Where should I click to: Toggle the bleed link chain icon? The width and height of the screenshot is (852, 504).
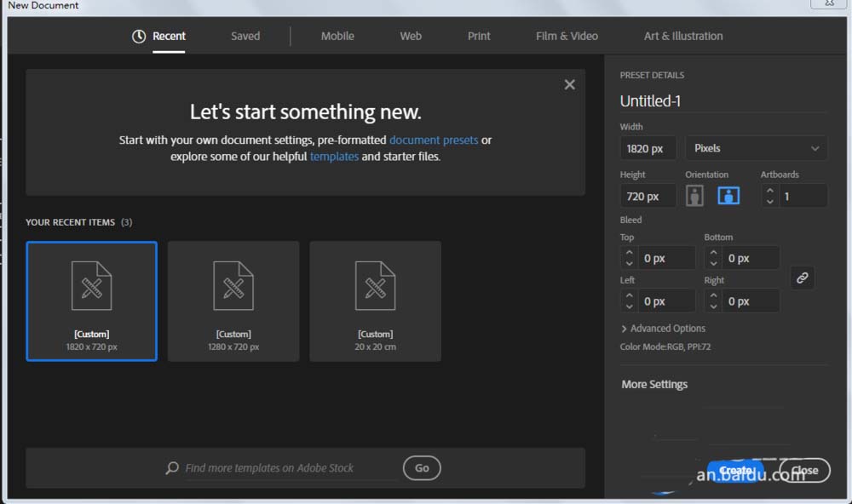coord(802,278)
